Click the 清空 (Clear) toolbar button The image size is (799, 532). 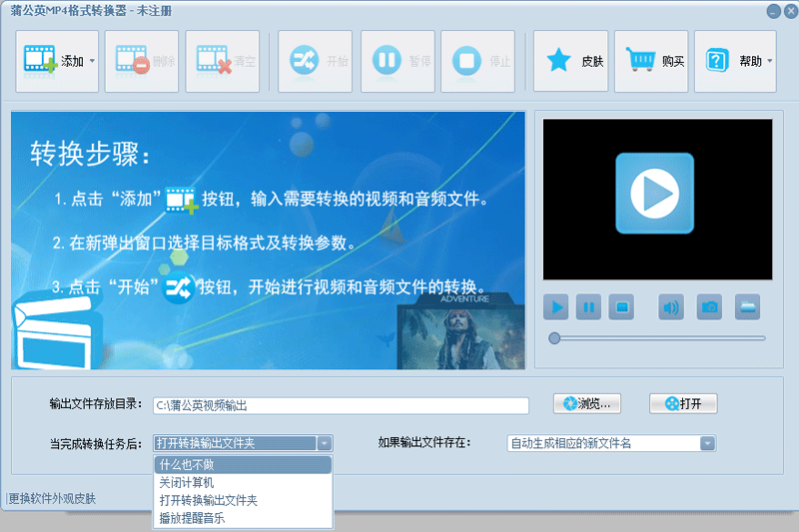[223, 61]
